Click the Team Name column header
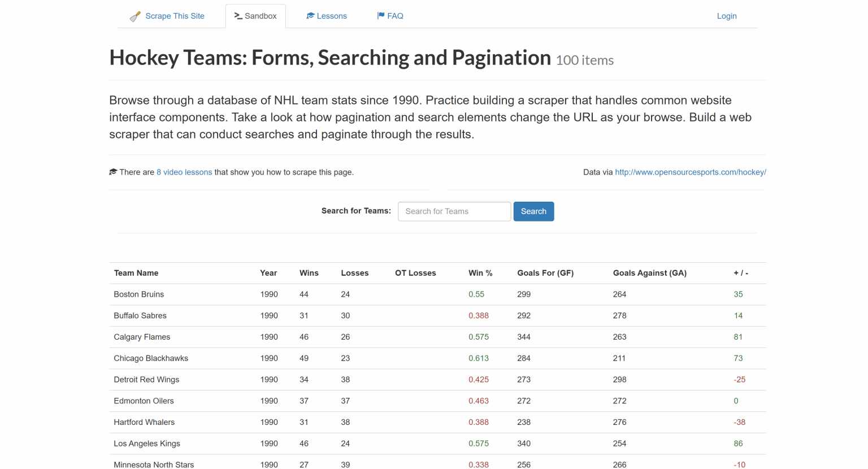 pos(136,273)
